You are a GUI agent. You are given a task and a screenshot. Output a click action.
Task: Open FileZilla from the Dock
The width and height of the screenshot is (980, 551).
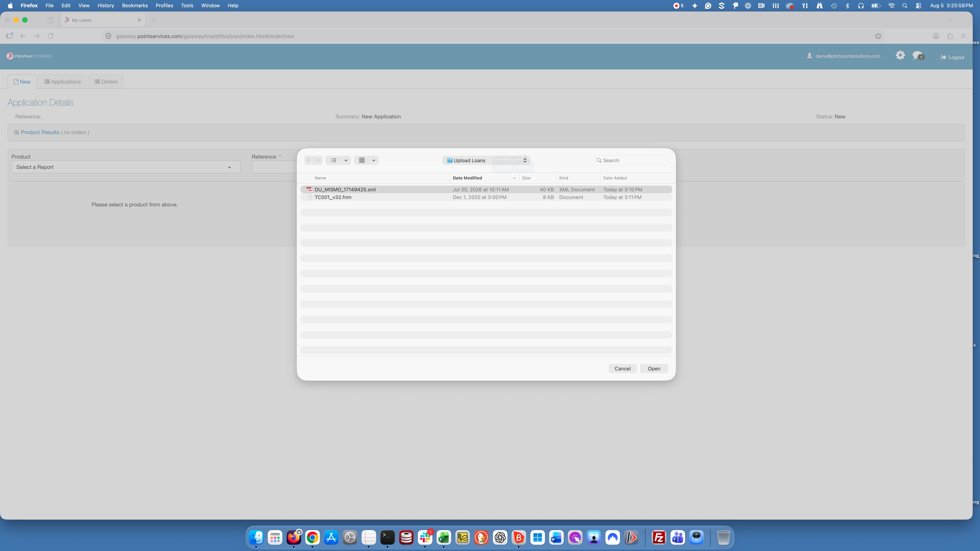click(659, 538)
